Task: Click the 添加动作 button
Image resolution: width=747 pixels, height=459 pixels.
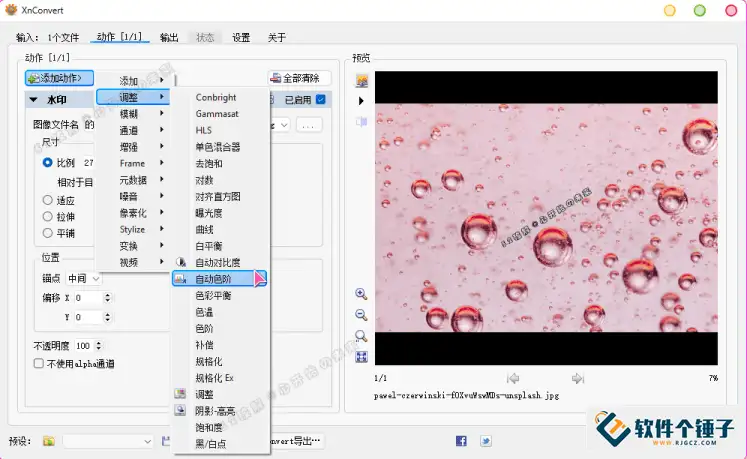Action: click(x=60, y=78)
